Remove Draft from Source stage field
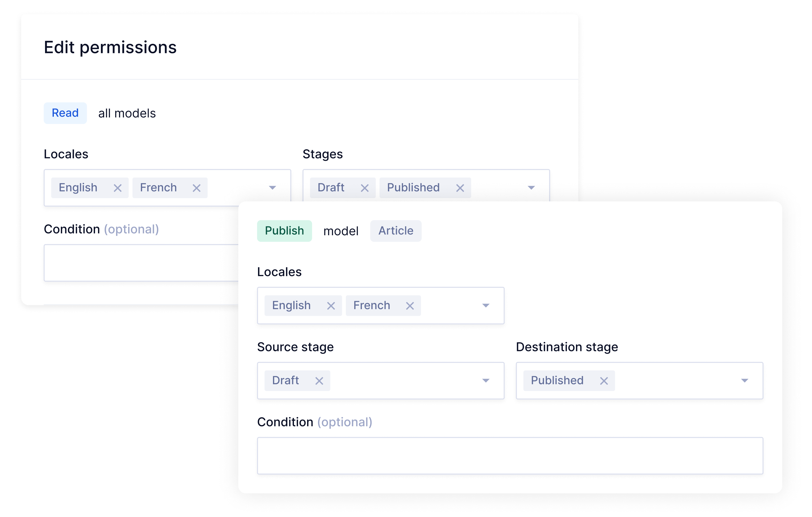Screen dimensions: 812x517 click(319, 381)
